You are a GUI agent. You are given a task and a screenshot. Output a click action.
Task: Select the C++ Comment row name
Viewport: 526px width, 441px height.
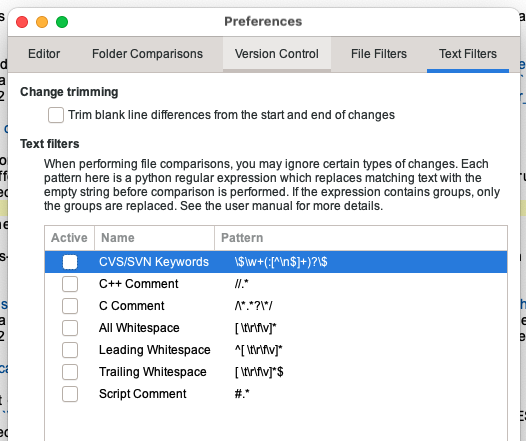pos(139,284)
